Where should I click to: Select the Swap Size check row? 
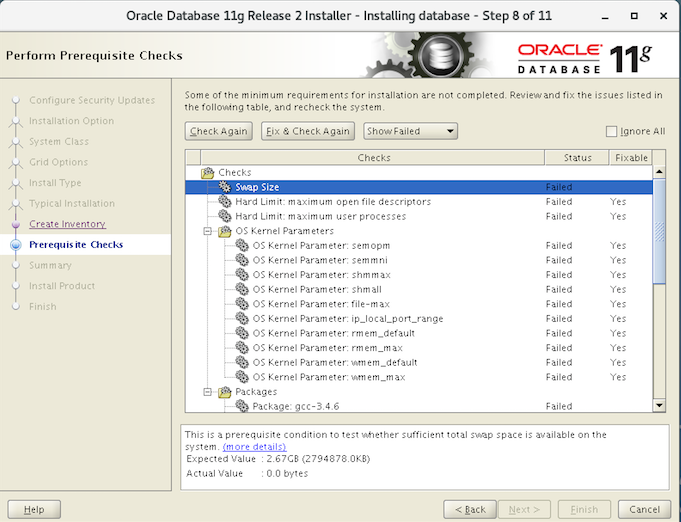[419, 187]
